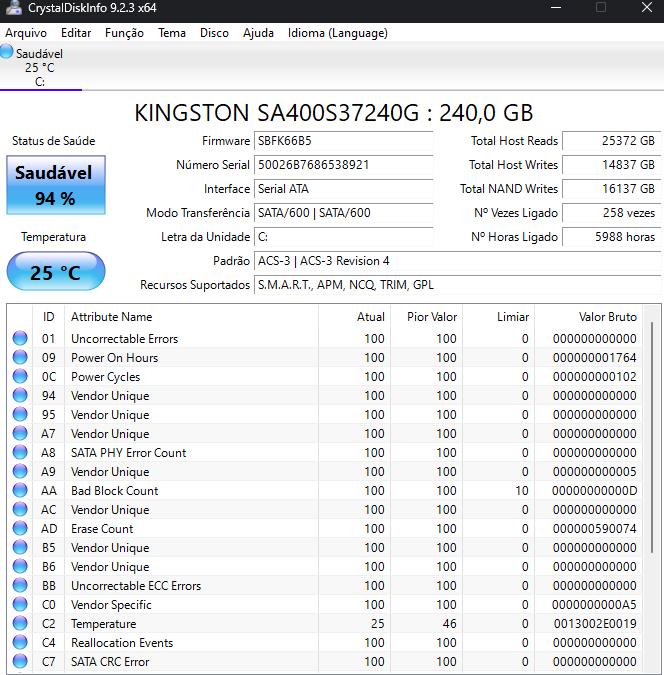
Task: Click status orb for ID B6 row
Action: [20, 566]
